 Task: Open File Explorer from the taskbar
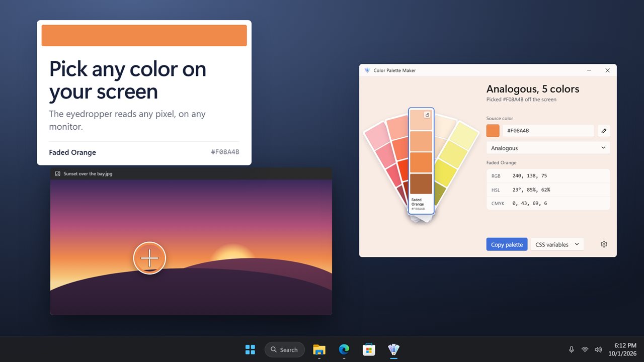coord(319,349)
